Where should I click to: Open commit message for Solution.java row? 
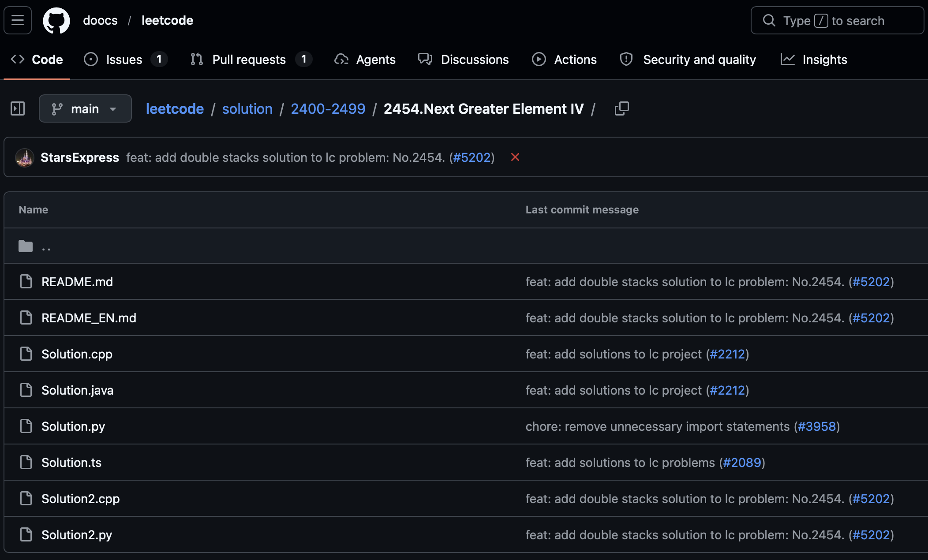coord(614,390)
